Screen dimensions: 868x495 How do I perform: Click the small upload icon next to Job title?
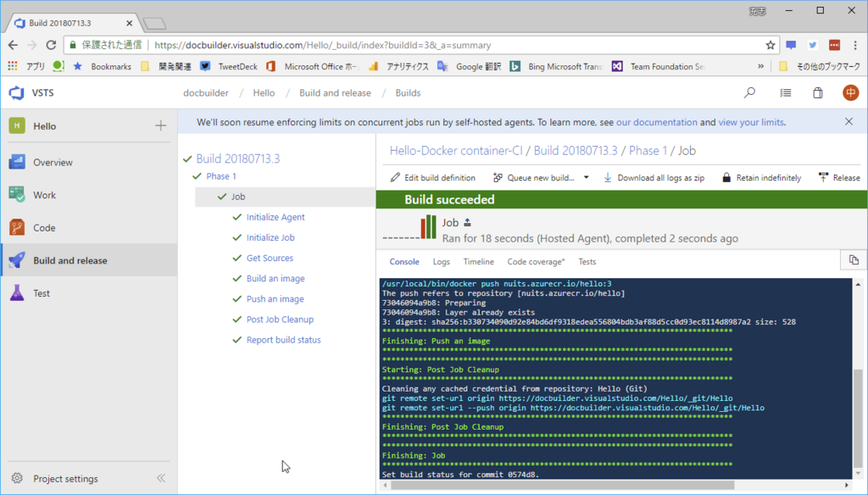pos(467,222)
